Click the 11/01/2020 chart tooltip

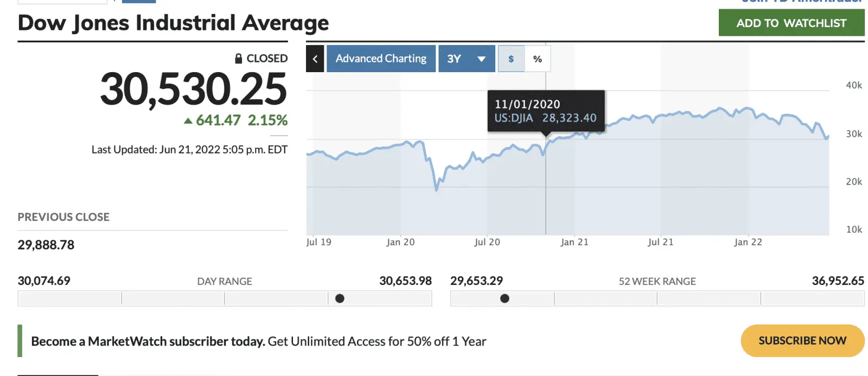click(546, 111)
